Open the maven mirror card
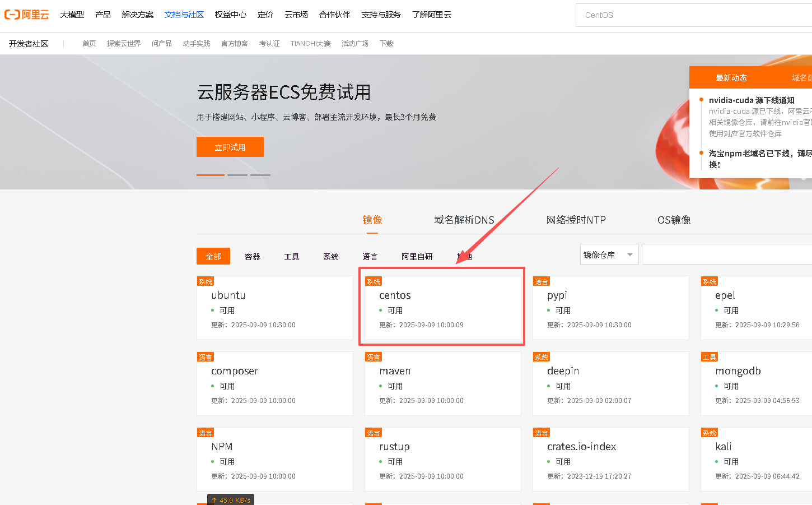The image size is (812, 505). tap(443, 383)
